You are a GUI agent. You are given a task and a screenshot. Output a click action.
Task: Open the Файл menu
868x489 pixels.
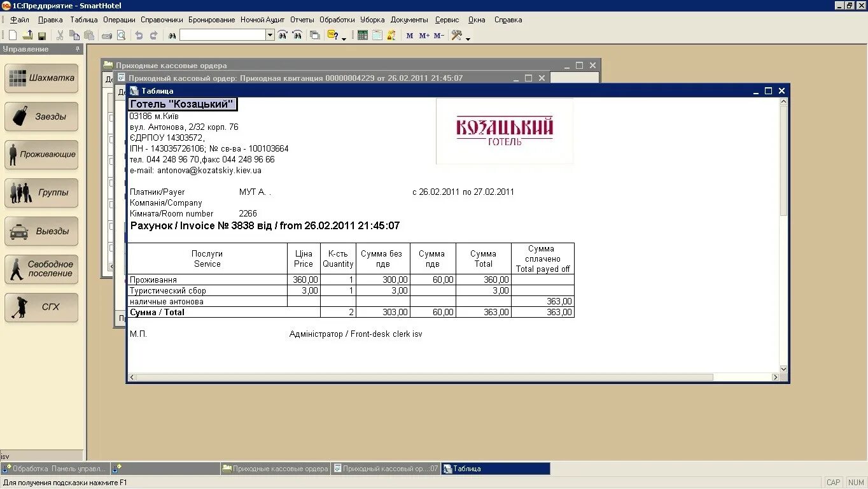pos(20,20)
